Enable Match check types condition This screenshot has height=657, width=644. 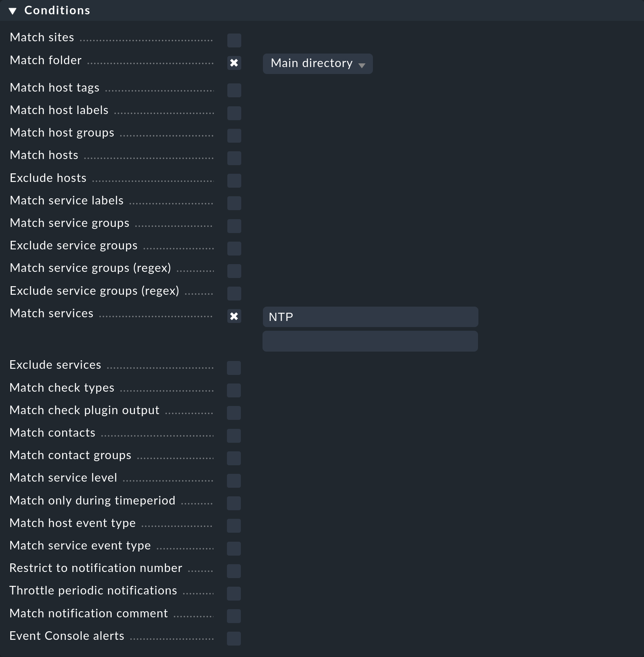click(234, 390)
